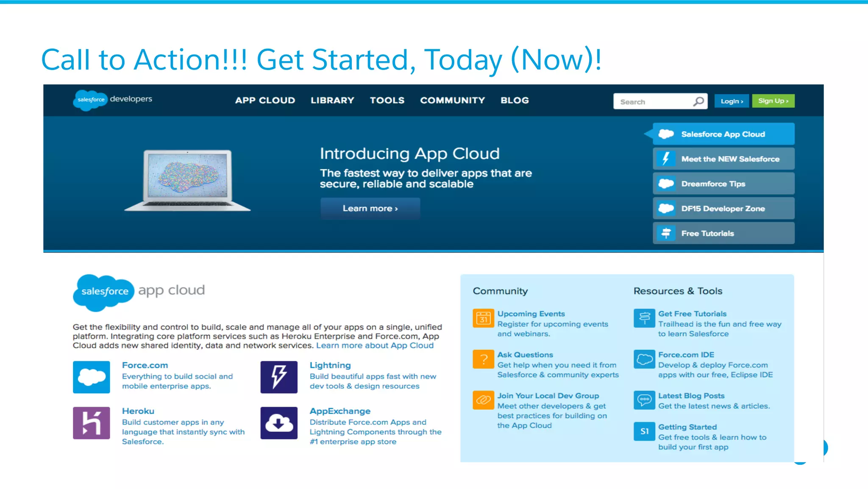
Task: Open the AppExchange heading link
Action: (340, 411)
